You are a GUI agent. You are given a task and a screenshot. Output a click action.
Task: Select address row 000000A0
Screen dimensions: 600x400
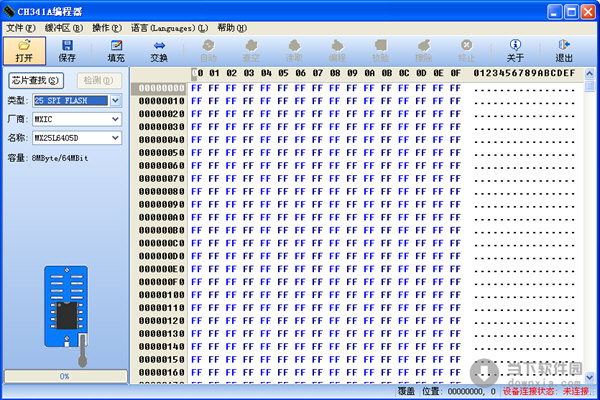(x=161, y=217)
